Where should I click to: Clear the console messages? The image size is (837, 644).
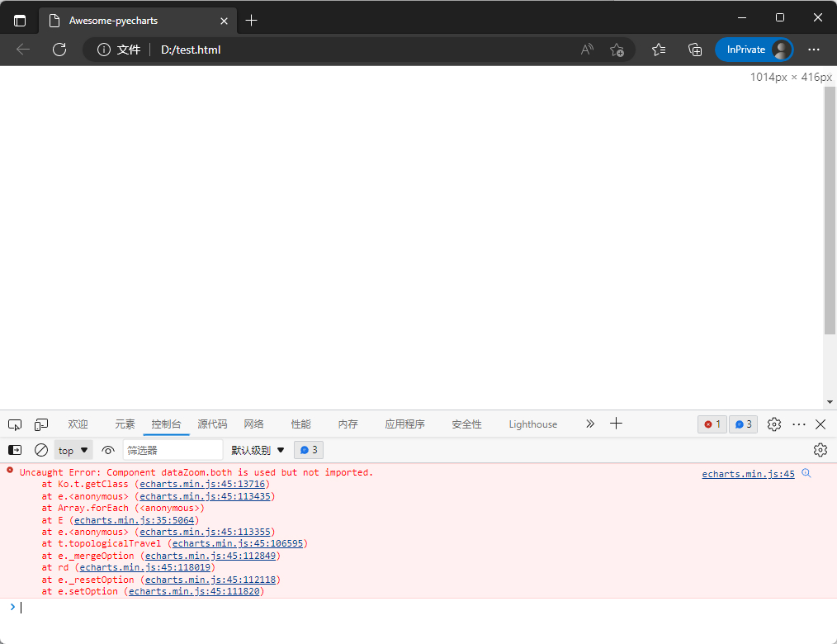(x=41, y=449)
